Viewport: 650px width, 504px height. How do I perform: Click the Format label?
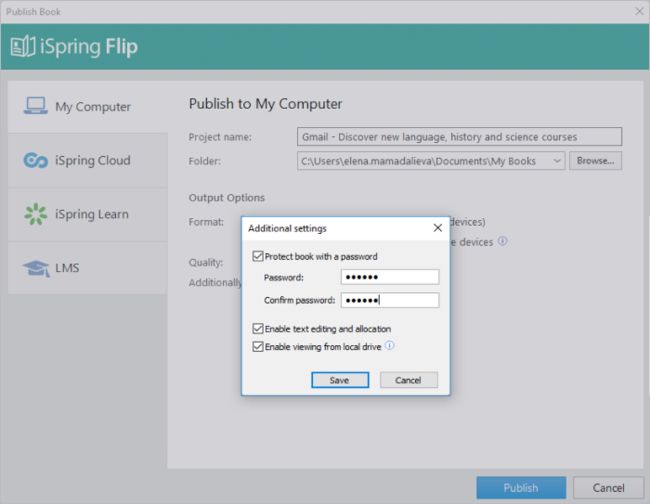coord(206,222)
